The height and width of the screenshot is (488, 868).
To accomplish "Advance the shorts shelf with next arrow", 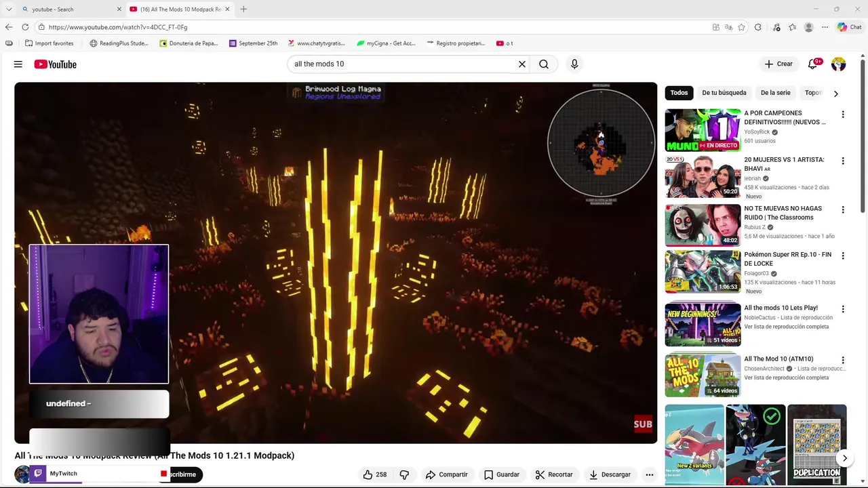I will 845,458.
